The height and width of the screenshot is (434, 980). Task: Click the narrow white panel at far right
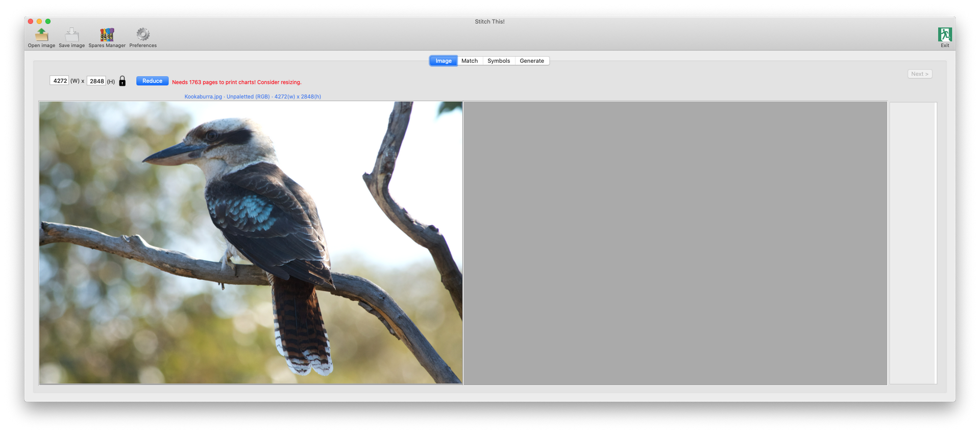913,243
